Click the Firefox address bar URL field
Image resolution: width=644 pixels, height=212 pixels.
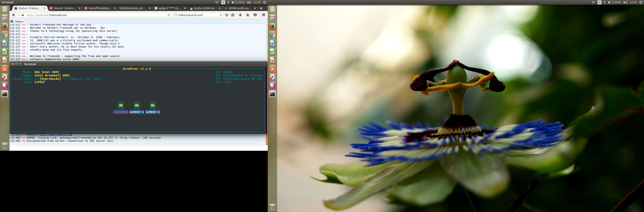tap(95, 15)
